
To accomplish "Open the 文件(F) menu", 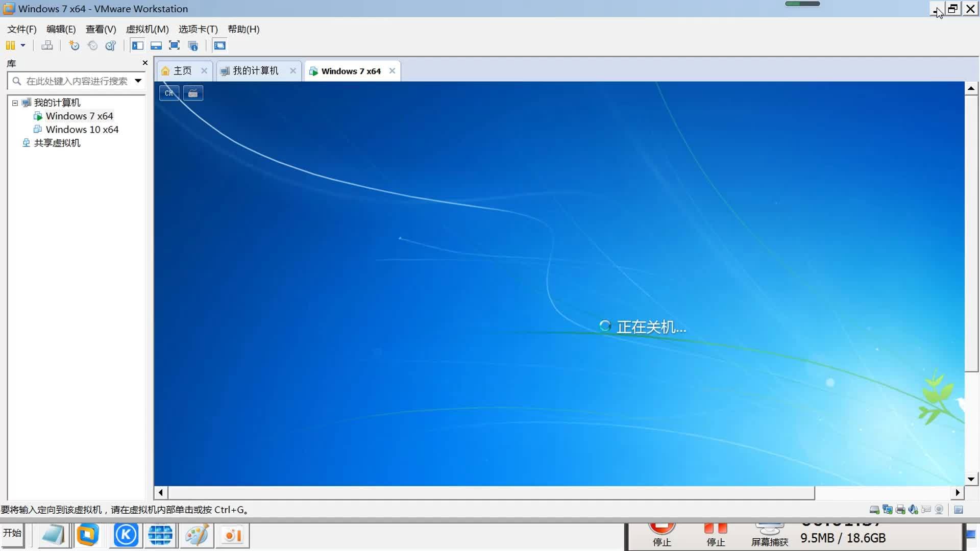I will tap(22, 29).
